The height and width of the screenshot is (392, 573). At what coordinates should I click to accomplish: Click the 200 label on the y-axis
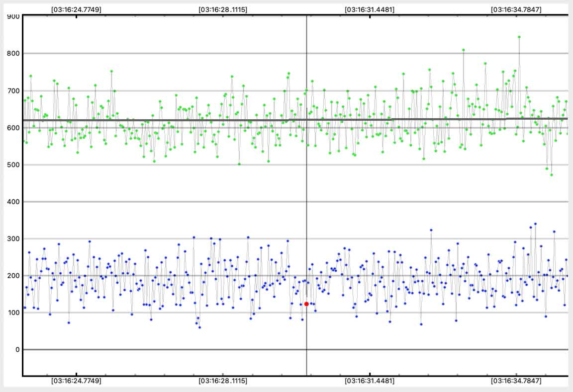(x=13, y=276)
